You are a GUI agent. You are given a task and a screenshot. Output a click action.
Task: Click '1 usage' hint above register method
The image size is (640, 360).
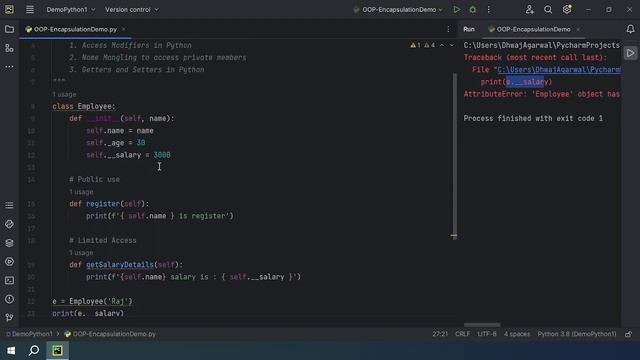click(x=81, y=192)
